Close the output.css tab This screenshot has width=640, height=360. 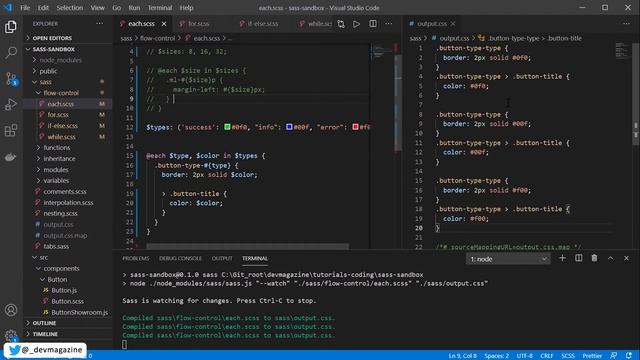tap(453, 24)
